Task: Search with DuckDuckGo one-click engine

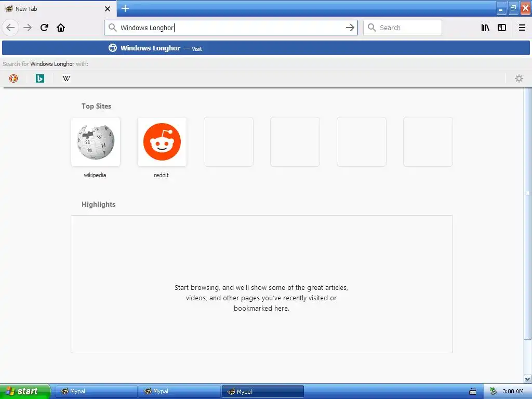Action: click(x=13, y=78)
